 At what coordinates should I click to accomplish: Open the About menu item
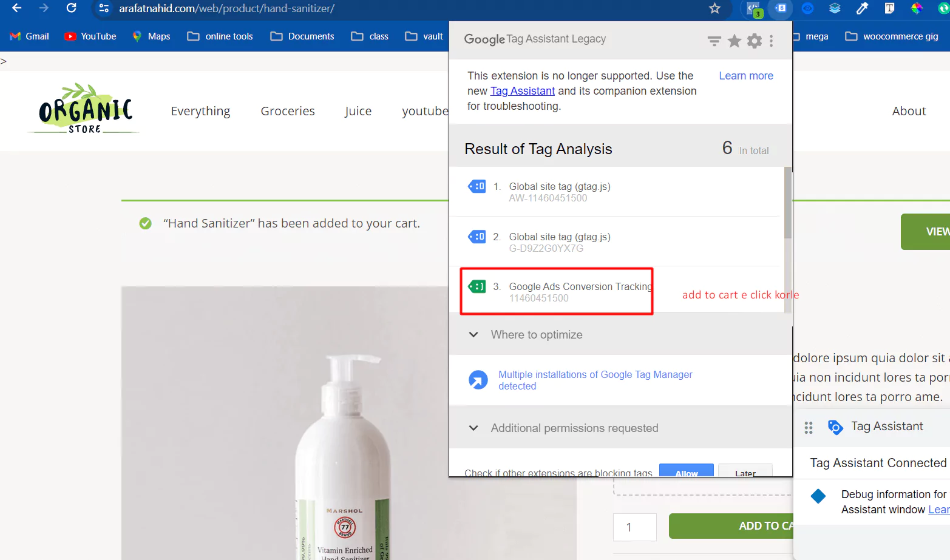pyautogui.click(x=909, y=111)
